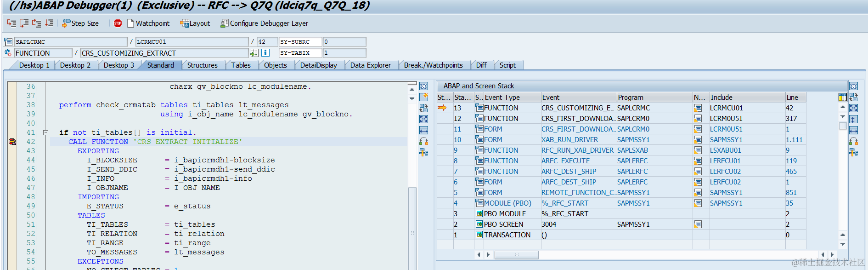Open the Script tab
868x270 pixels.
tap(507, 65)
